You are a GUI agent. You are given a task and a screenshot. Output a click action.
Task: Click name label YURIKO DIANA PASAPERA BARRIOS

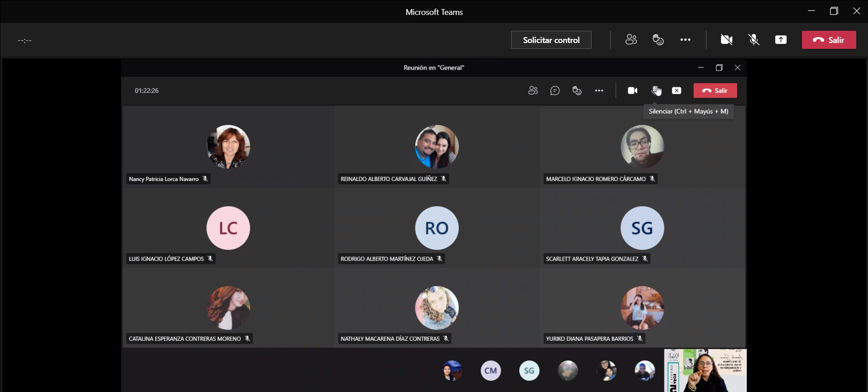pyautogui.click(x=589, y=339)
